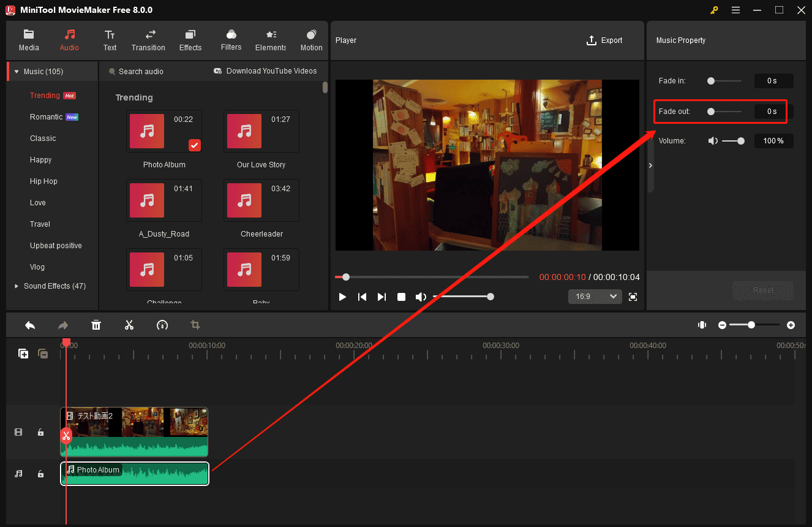Image resolution: width=812 pixels, height=527 pixels.
Task: Select the Trending music category
Action: click(x=45, y=96)
